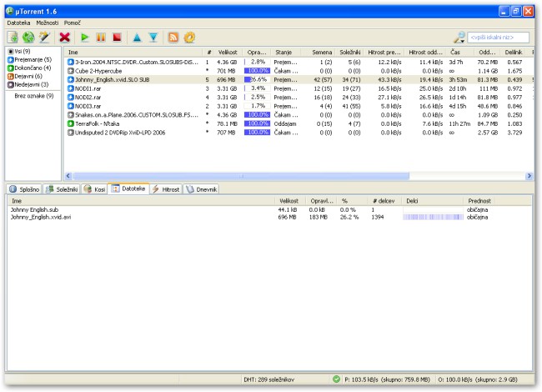Select the Dejavni (6) category
This screenshot has height=392, width=542.
pos(25,76)
